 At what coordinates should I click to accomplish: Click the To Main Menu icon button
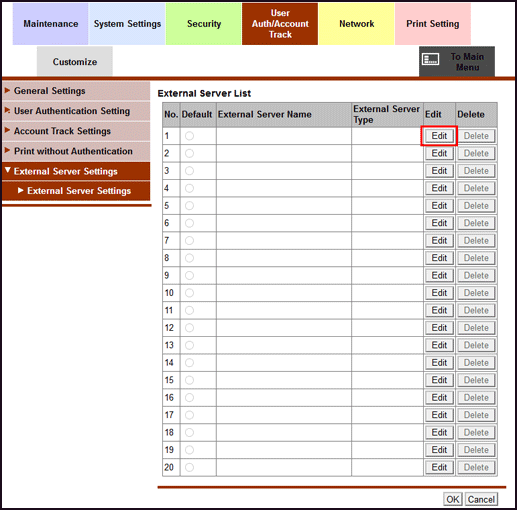pyautogui.click(x=457, y=62)
